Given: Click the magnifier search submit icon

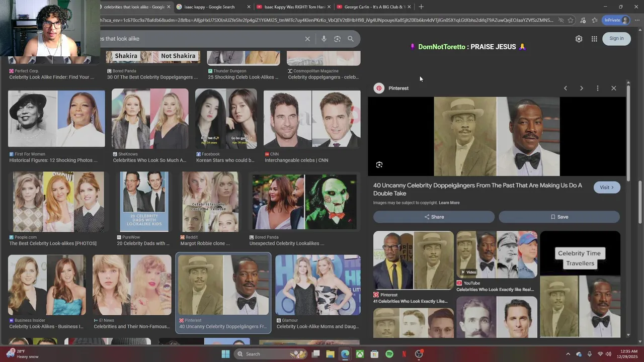Looking at the screenshot, I should pos(351,39).
